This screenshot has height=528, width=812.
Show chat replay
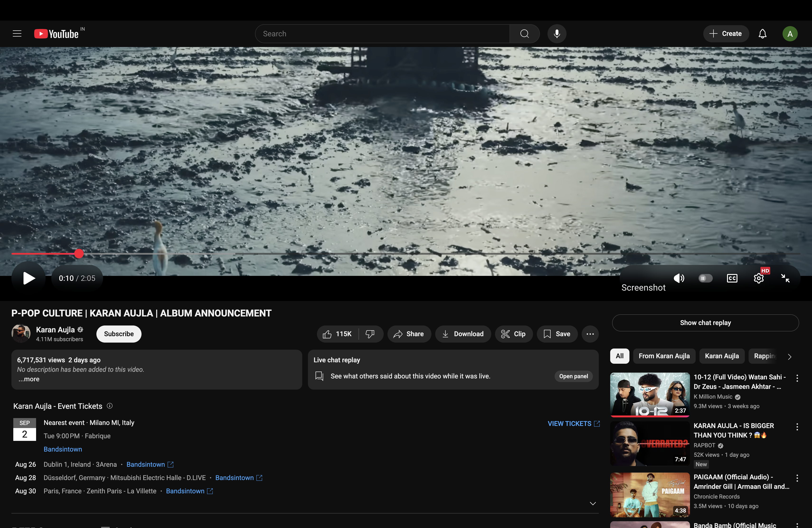(705, 323)
